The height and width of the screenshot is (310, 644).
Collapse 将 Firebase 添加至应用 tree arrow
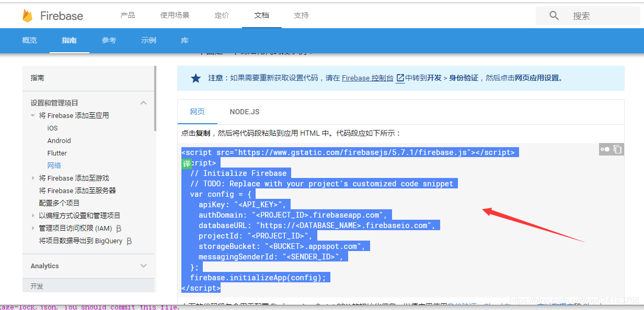click(x=33, y=115)
